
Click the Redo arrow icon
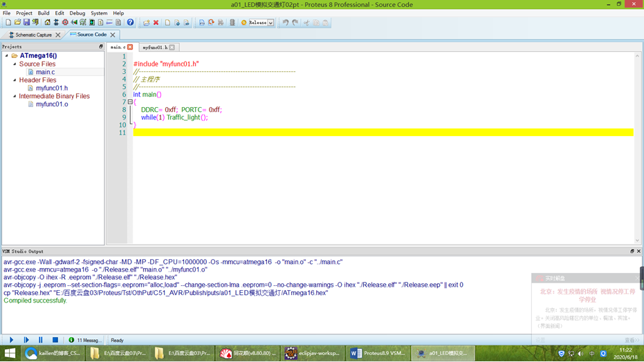pyautogui.click(x=295, y=23)
